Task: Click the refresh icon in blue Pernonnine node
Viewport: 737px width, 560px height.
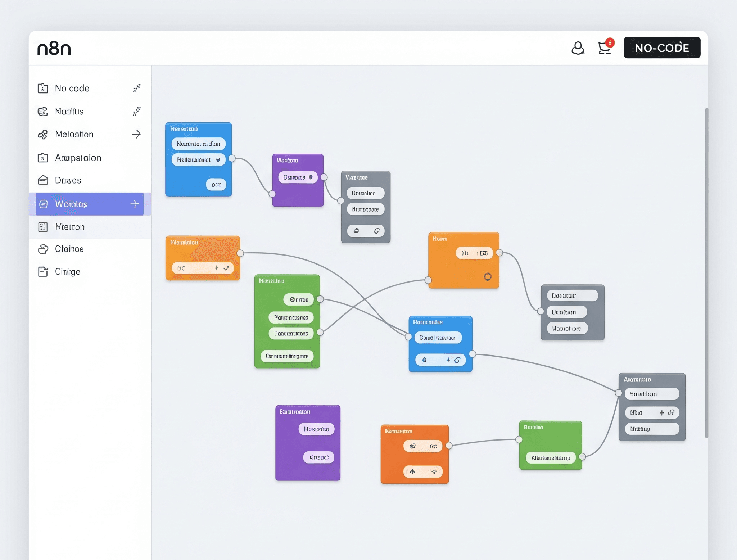Action: [x=457, y=360]
